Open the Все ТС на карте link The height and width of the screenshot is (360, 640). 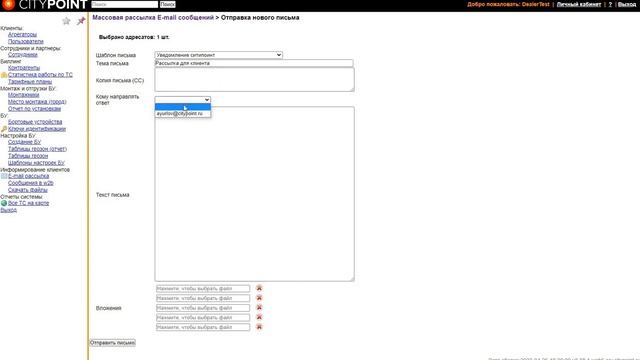29,203
